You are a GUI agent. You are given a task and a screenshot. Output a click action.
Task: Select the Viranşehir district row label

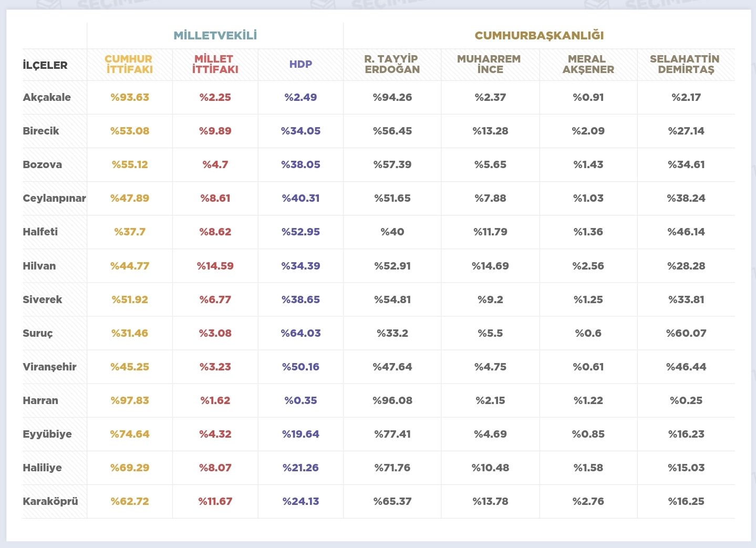pos(49,367)
